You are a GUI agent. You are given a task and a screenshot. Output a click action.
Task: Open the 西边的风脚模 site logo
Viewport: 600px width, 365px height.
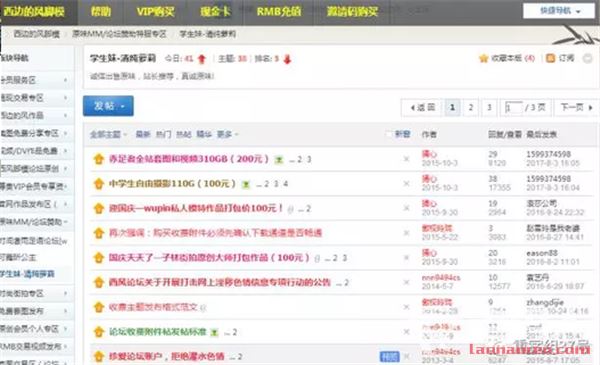33,12
